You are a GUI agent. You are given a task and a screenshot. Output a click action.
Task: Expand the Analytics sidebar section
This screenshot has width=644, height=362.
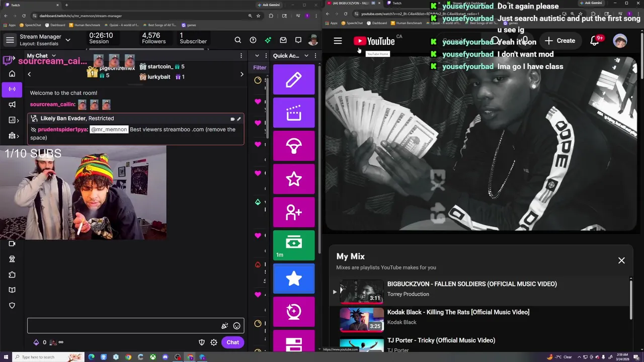coord(12,120)
